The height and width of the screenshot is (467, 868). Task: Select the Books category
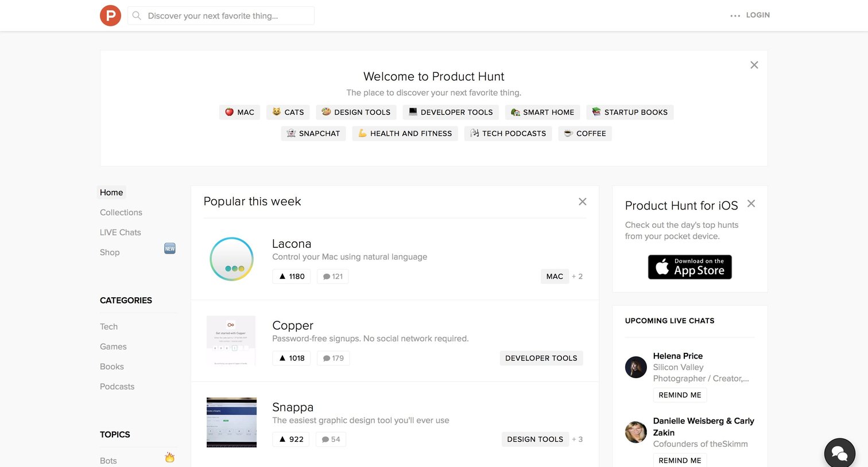(112, 367)
